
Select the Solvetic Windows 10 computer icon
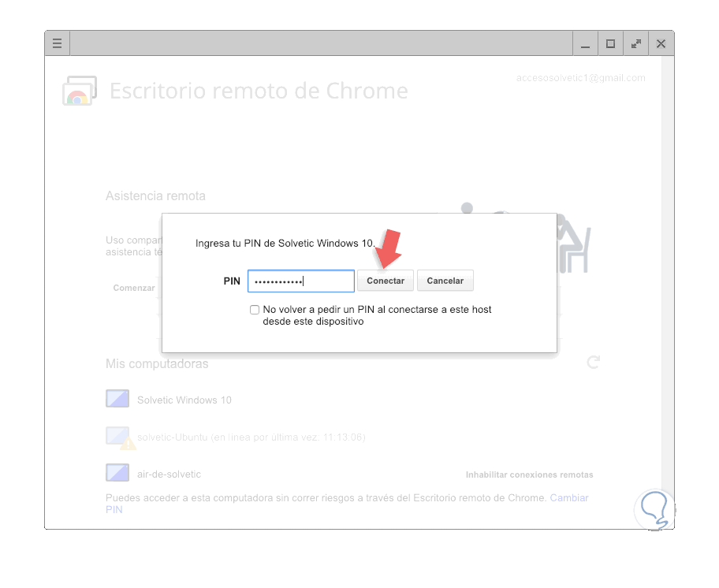tap(117, 399)
